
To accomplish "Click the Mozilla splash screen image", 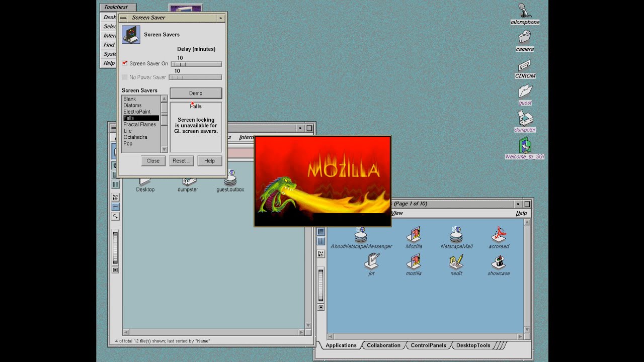I will tap(323, 182).
